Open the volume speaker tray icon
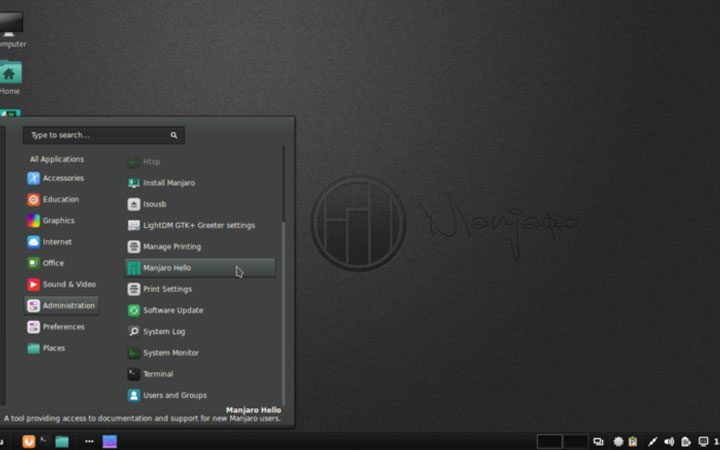Image resolution: width=720 pixels, height=450 pixels. pos(669,442)
